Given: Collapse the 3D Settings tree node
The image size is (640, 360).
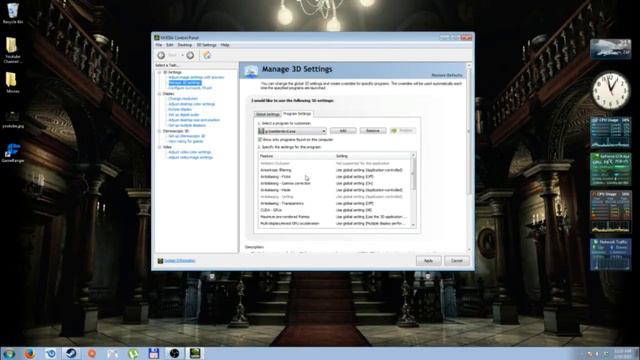Looking at the screenshot, I should [x=160, y=72].
